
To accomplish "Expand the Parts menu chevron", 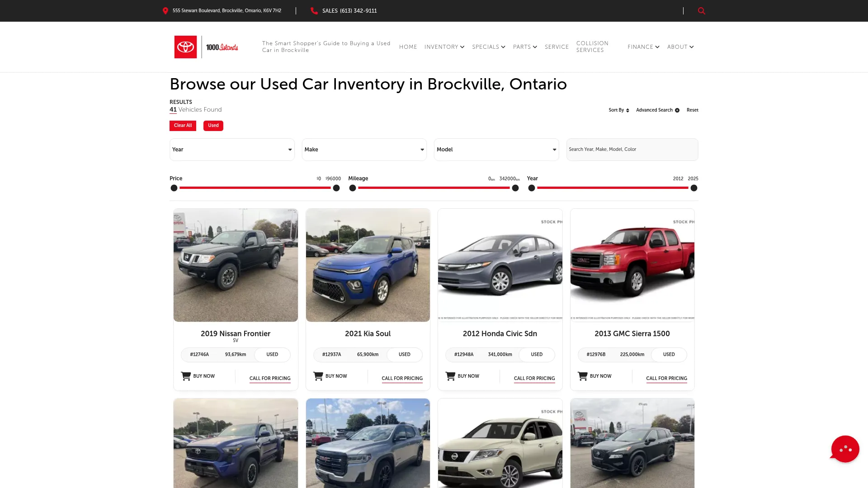I will [535, 47].
